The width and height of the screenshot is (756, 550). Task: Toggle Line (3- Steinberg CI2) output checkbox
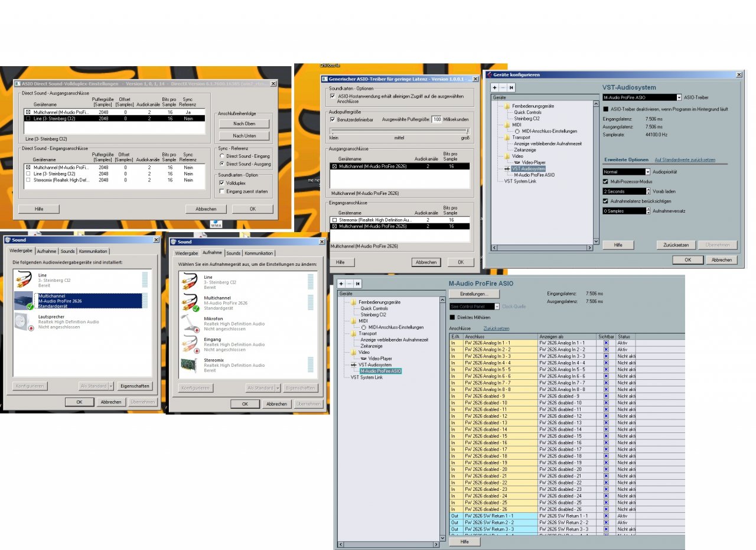(28, 118)
